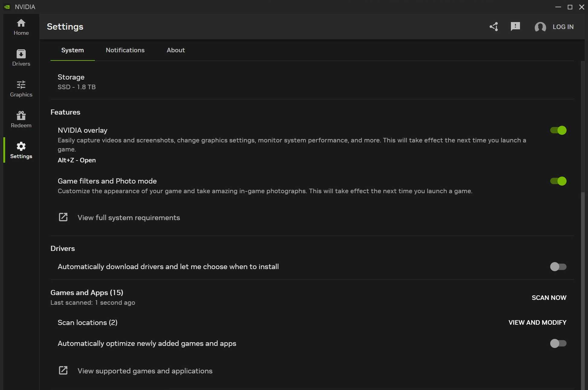The height and width of the screenshot is (390, 588).
Task: Click the external link icon beside system requirements
Action: click(63, 217)
